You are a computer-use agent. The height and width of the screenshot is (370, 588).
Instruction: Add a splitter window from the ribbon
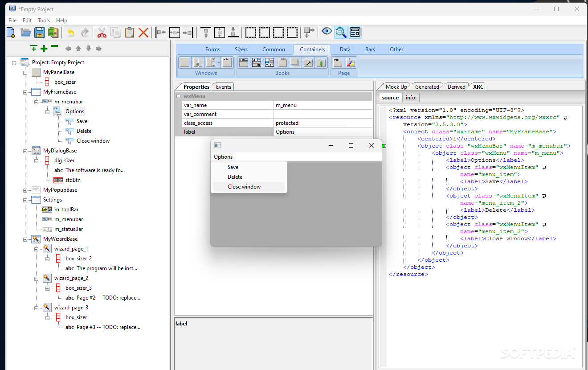[x=198, y=62]
